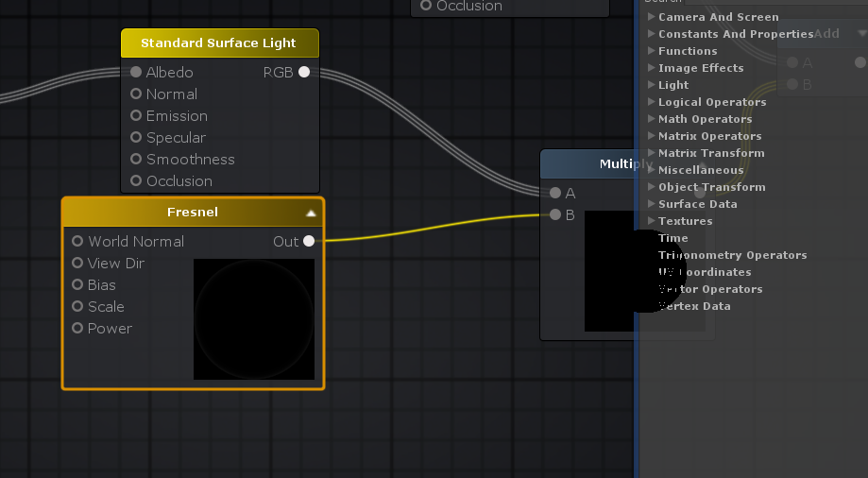Select Miscellaneous in the node list
Image resolution: width=868 pixels, height=478 pixels.
click(701, 170)
